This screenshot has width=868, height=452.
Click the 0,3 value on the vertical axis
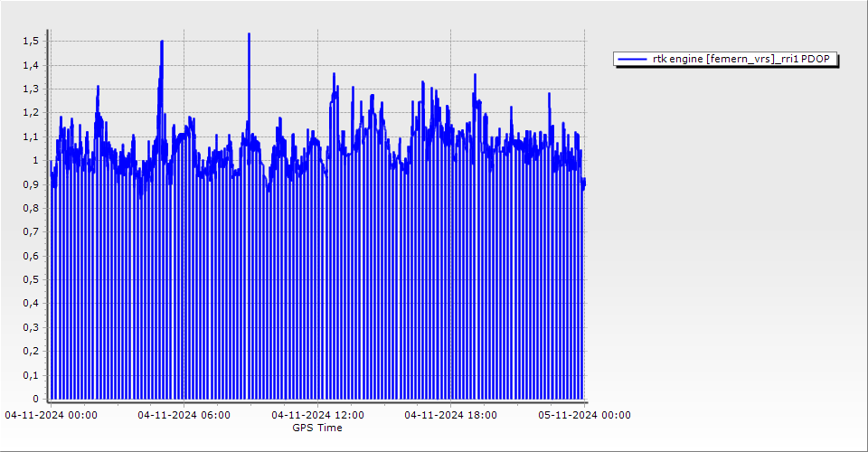pos(31,327)
